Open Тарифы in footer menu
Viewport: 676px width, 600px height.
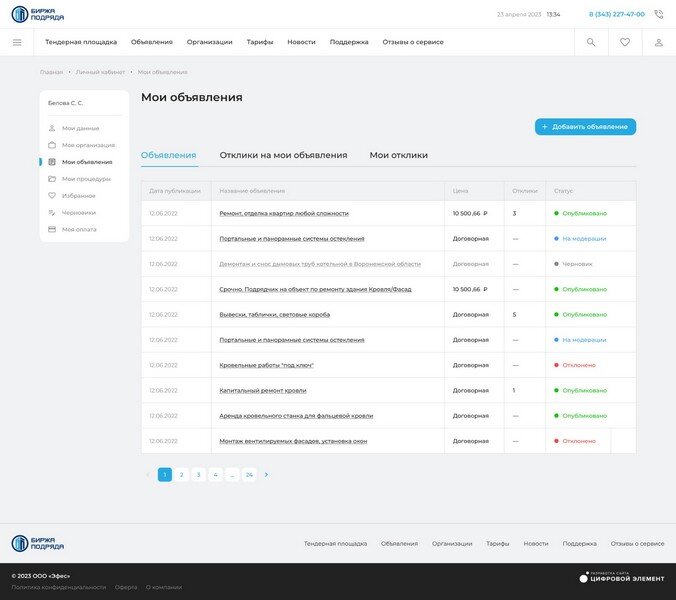pos(498,544)
